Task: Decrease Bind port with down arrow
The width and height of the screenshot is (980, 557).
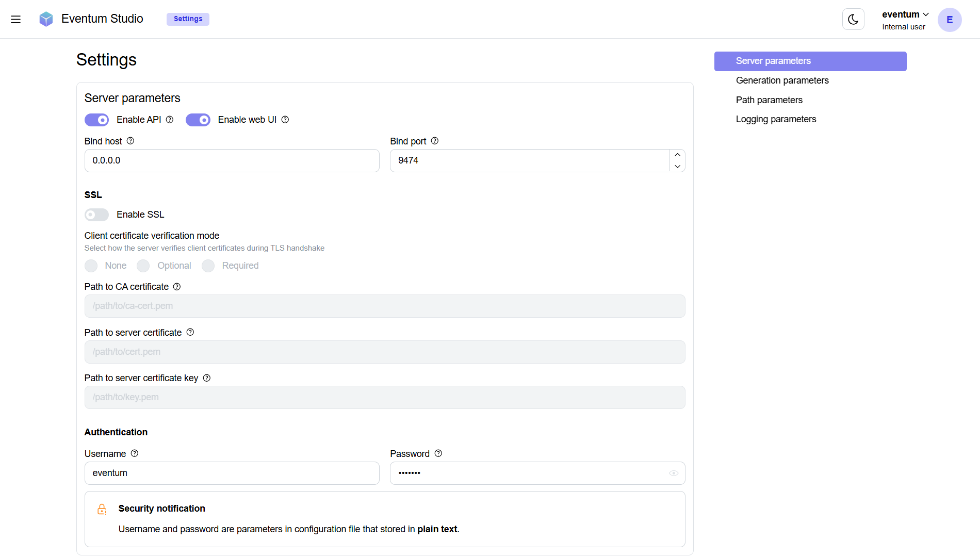Action: pyautogui.click(x=677, y=167)
